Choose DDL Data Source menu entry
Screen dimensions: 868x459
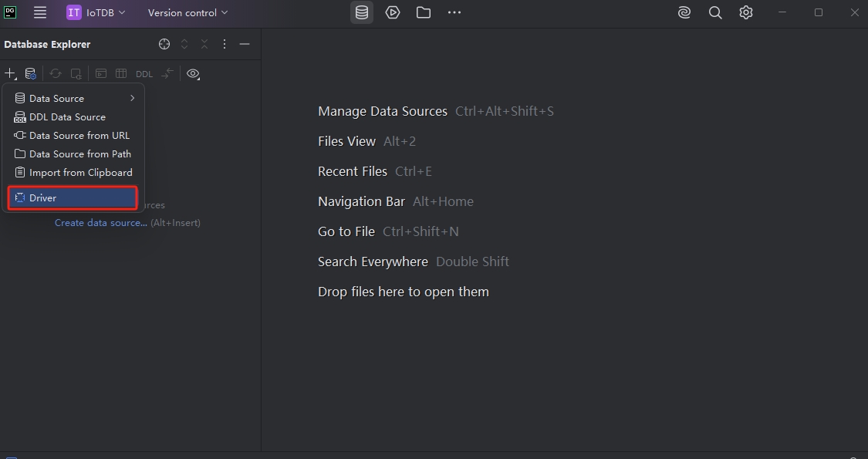click(67, 117)
